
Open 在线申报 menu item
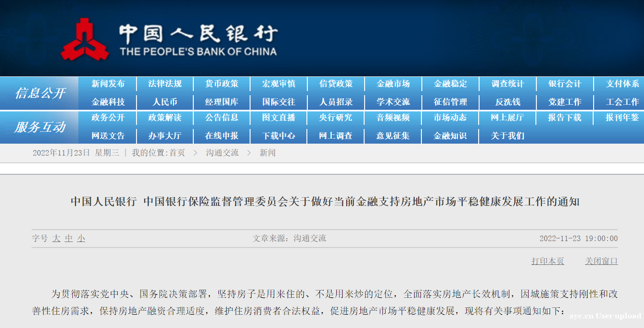point(222,136)
